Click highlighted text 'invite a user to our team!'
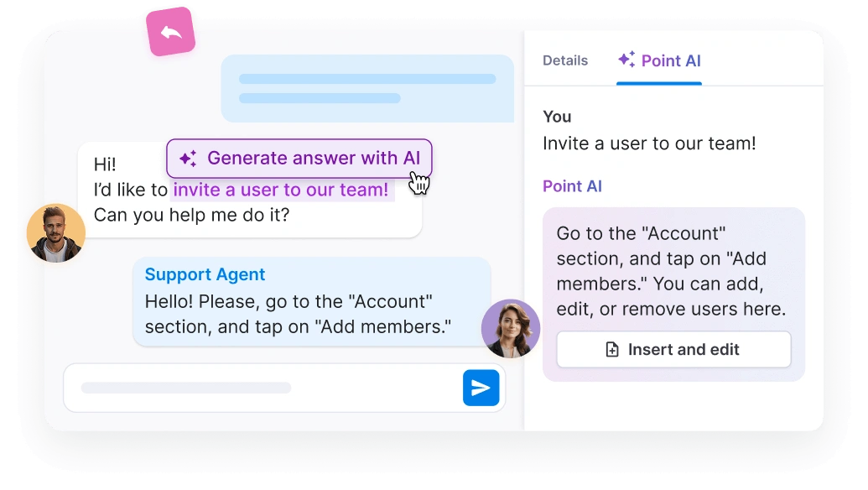This screenshot has width=868, height=490. [x=281, y=190]
